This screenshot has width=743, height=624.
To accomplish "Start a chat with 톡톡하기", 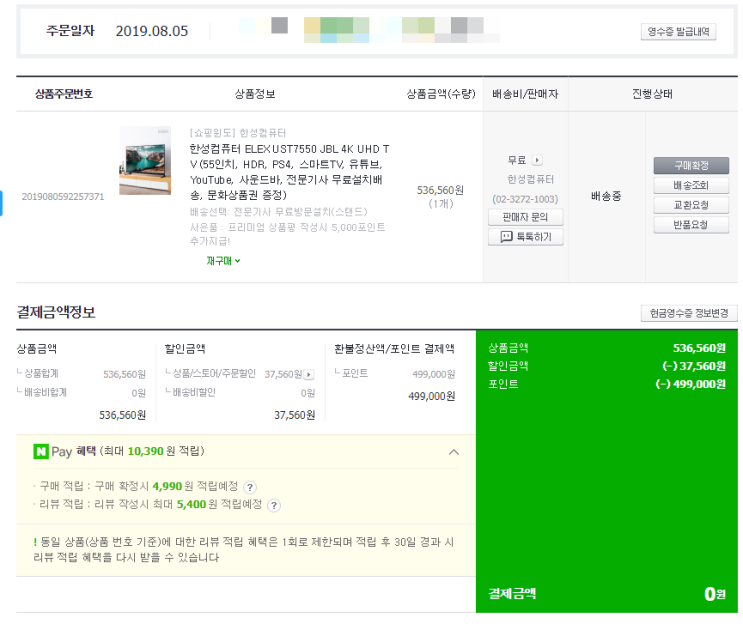I will tap(526, 236).
